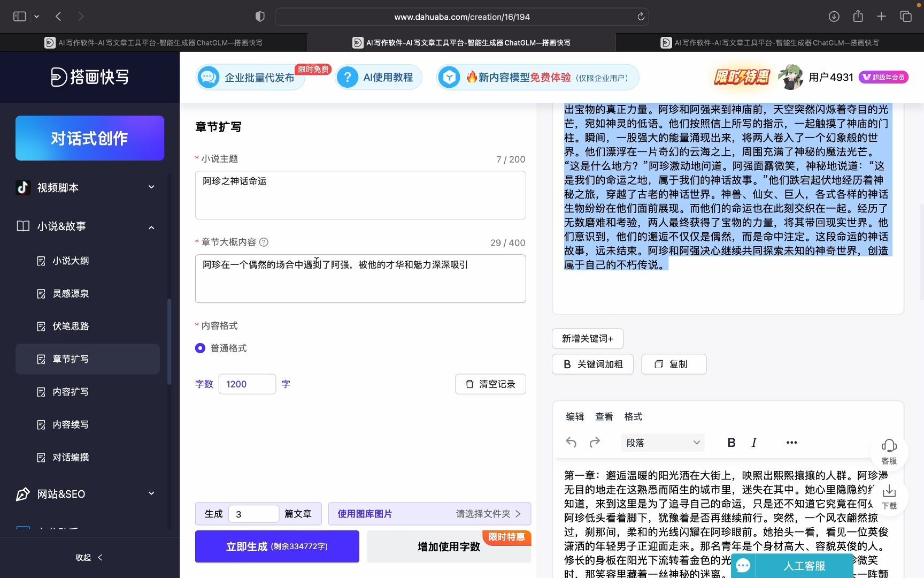Open the editor 查看 menu
Screen dimensions: 924x578
click(604, 416)
